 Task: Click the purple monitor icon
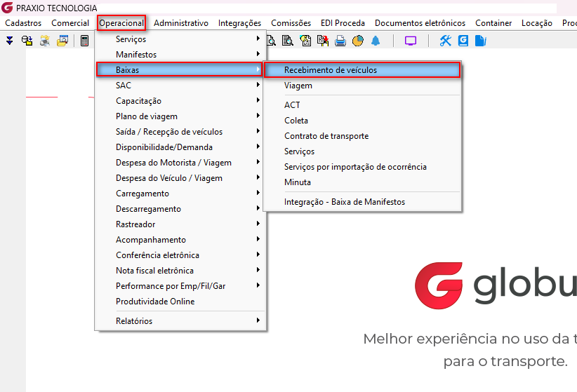411,41
